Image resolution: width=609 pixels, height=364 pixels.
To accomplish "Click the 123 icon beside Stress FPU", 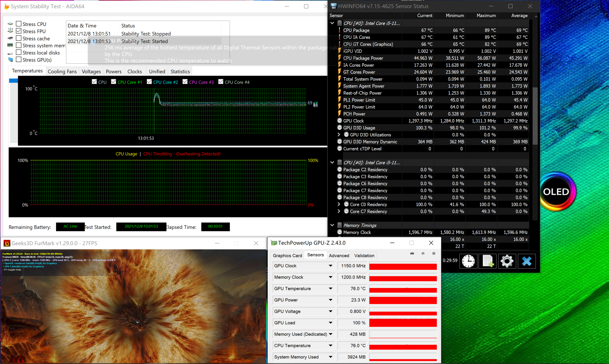I will [x=10, y=31].
